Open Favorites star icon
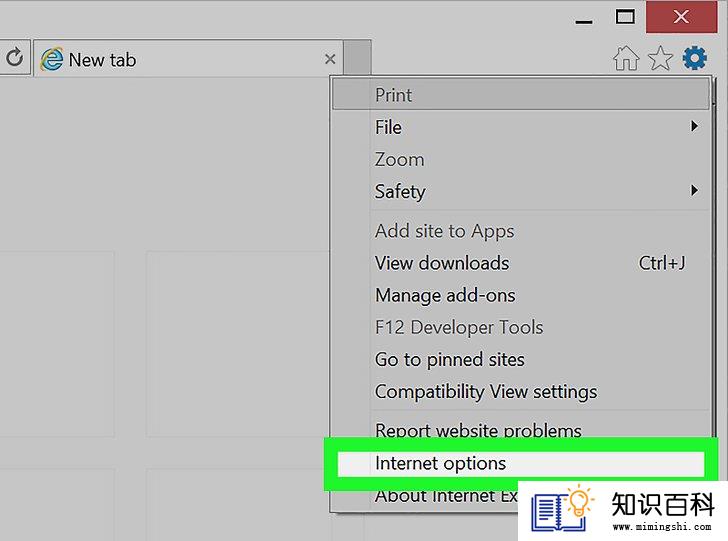Screen dimensions: 728x541 click(660, 59)
